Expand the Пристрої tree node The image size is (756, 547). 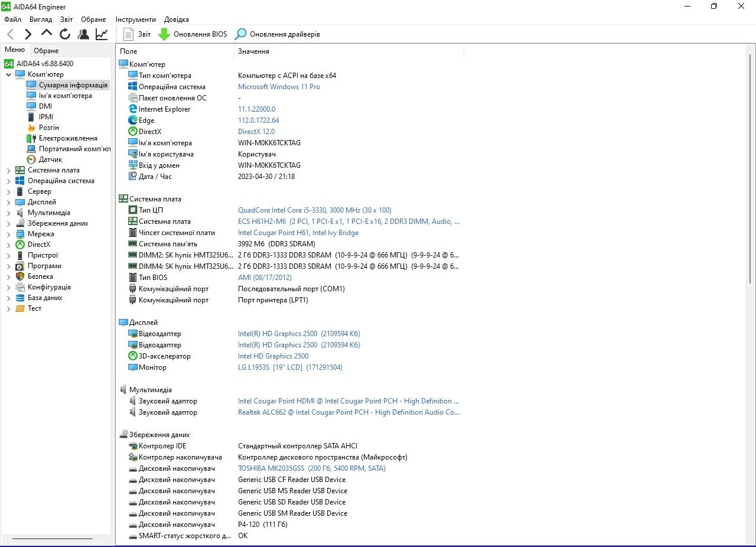[x=8, y=255]
